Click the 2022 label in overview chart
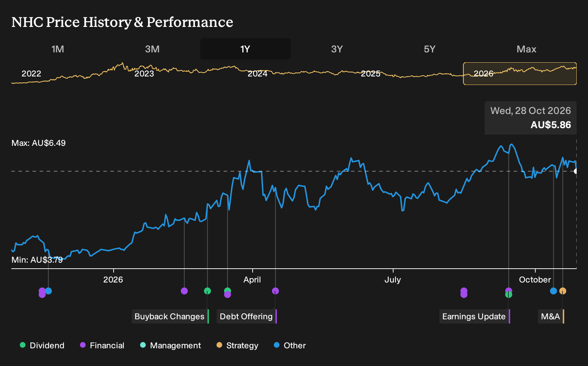Image resolution: width=588 pixels, height=366 pixels. (31, 74)
